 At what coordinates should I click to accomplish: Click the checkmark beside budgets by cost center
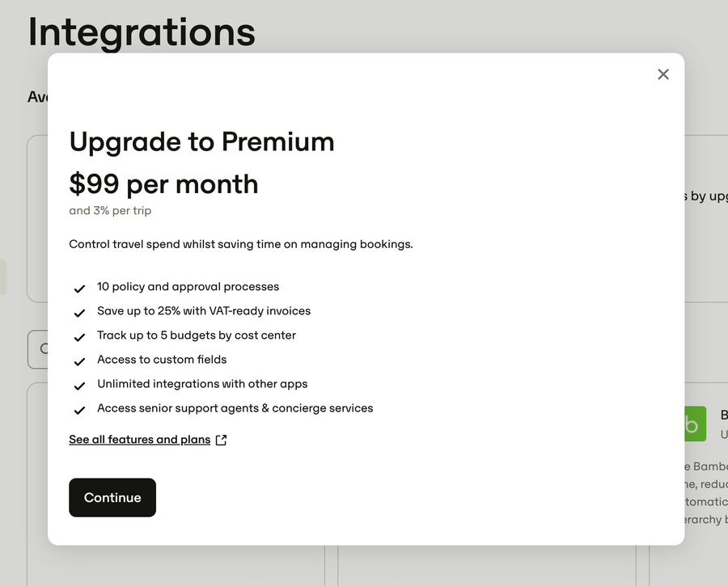coord(79,337)
